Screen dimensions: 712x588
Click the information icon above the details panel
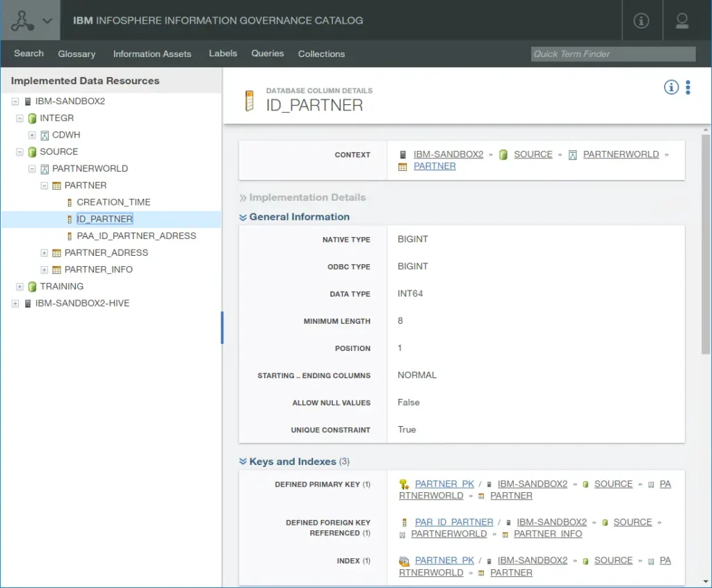click(x=670, y=88)
